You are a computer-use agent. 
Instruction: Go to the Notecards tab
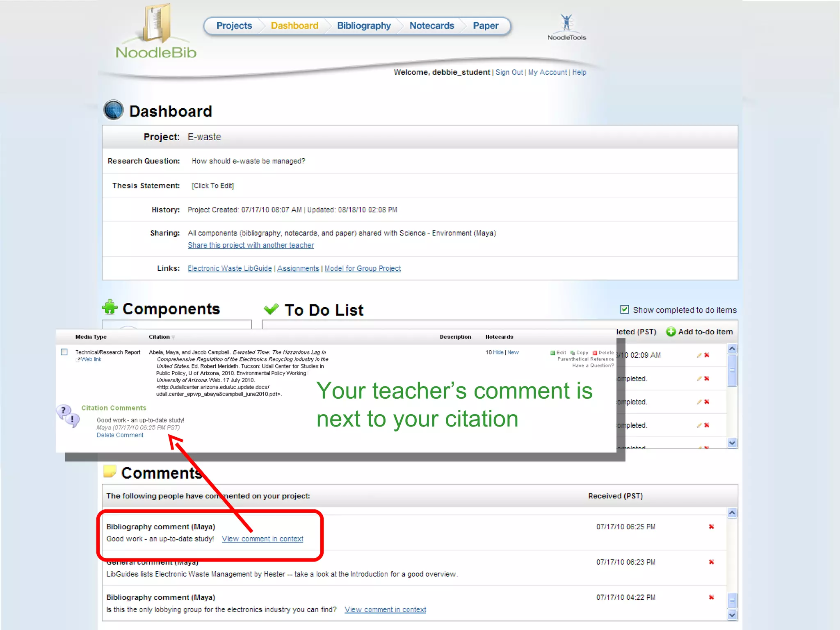[432, 25]
